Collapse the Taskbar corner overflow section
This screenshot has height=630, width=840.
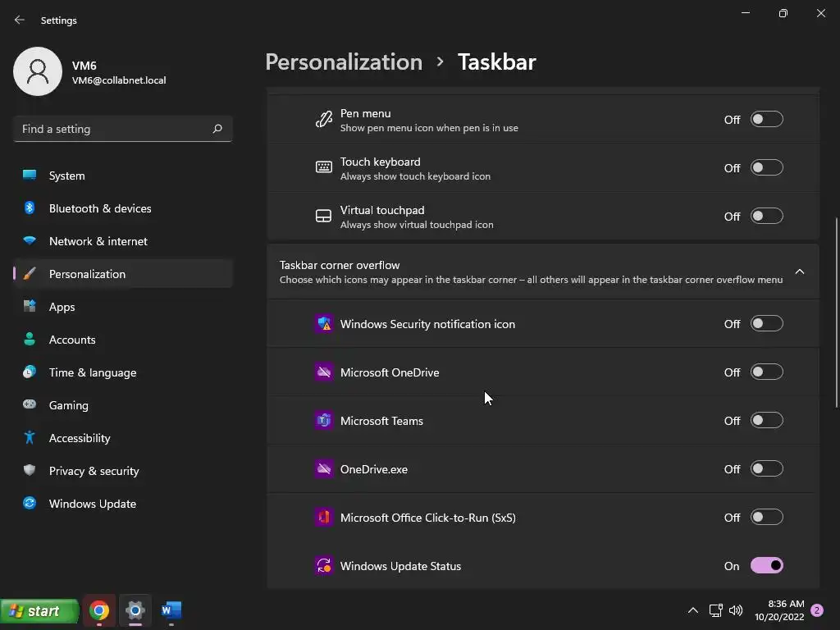[799, 272]
